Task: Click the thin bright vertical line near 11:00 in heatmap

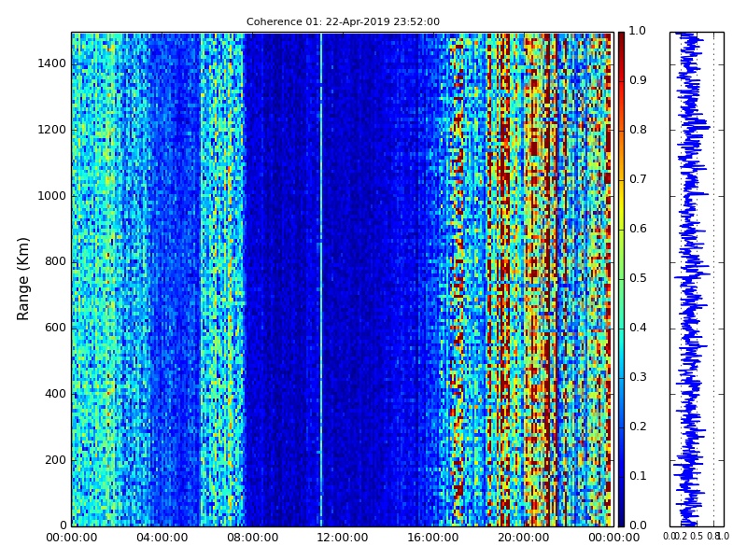Action: (x=321, y=279)
